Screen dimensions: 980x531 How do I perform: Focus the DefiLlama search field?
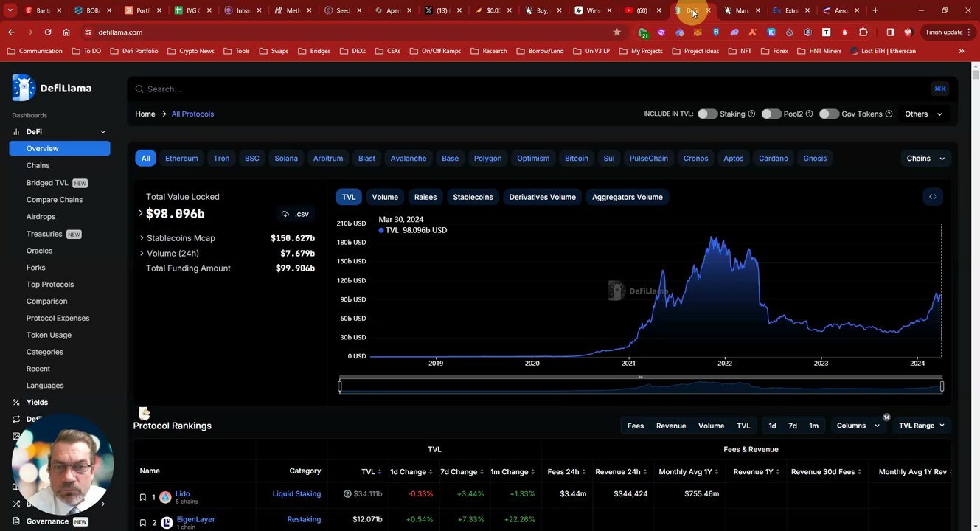(x=542, y=89)
